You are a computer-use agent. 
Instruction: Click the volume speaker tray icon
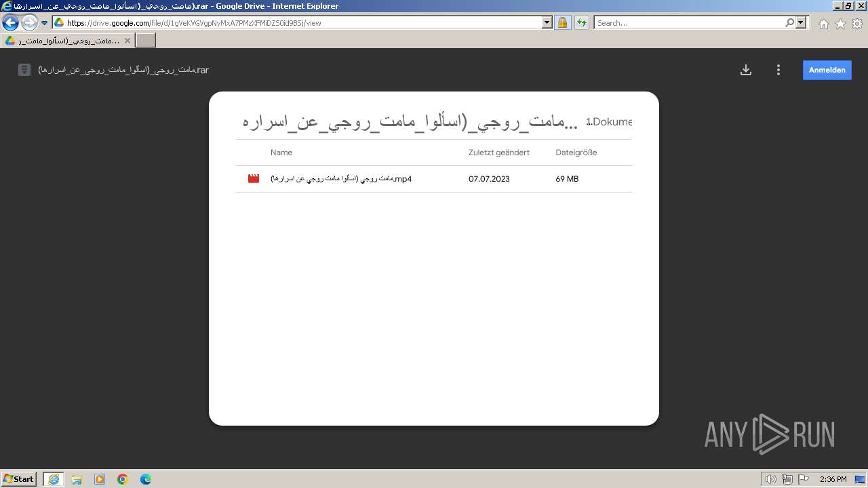click(770, 479)
